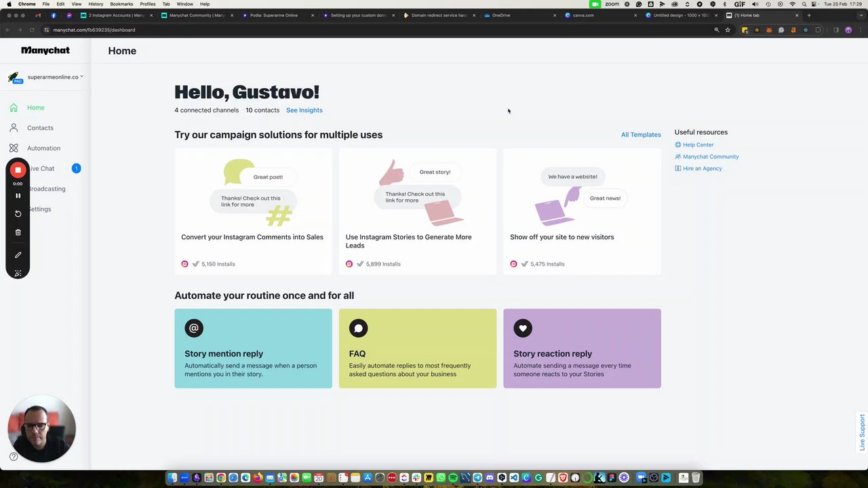Click the "10 contacts" text

tap(262, 110)
